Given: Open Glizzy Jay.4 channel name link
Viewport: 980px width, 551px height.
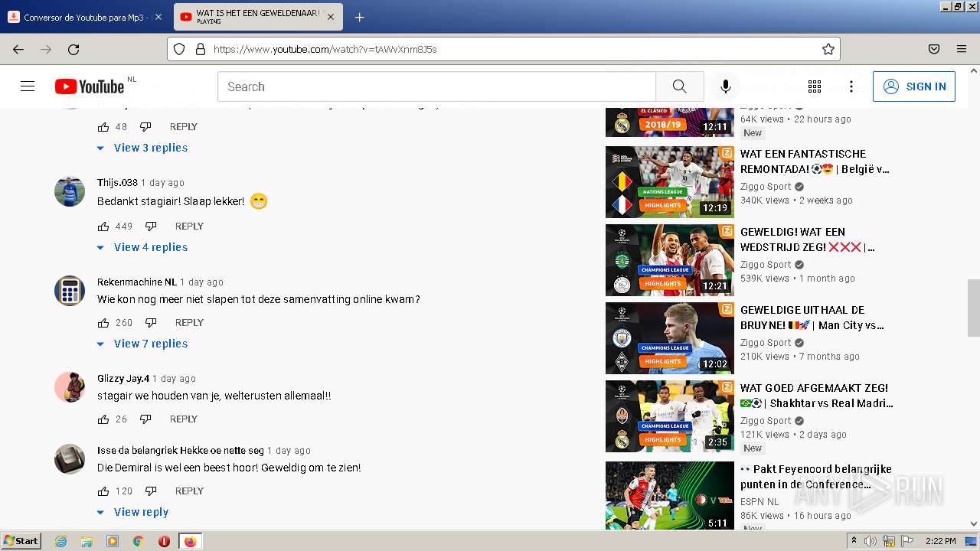Looking at the screenshot, I should click(123, 379).
